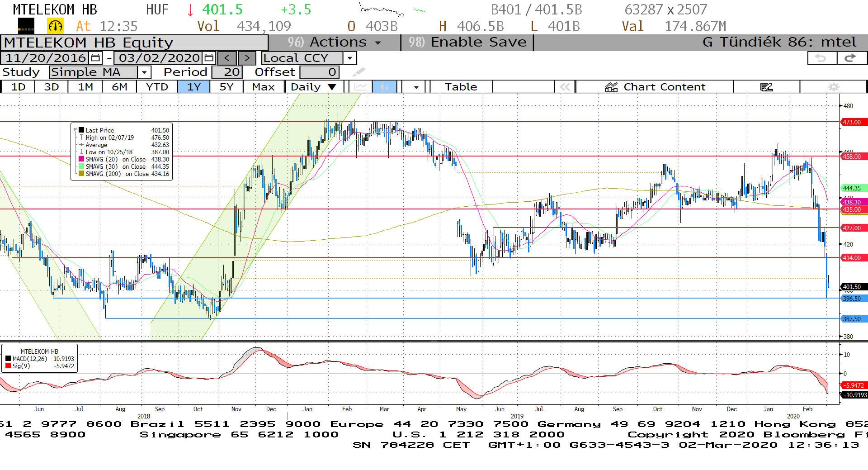Select the 1Y range tab
Screen dimensions: 868x470
click(194, 87)
